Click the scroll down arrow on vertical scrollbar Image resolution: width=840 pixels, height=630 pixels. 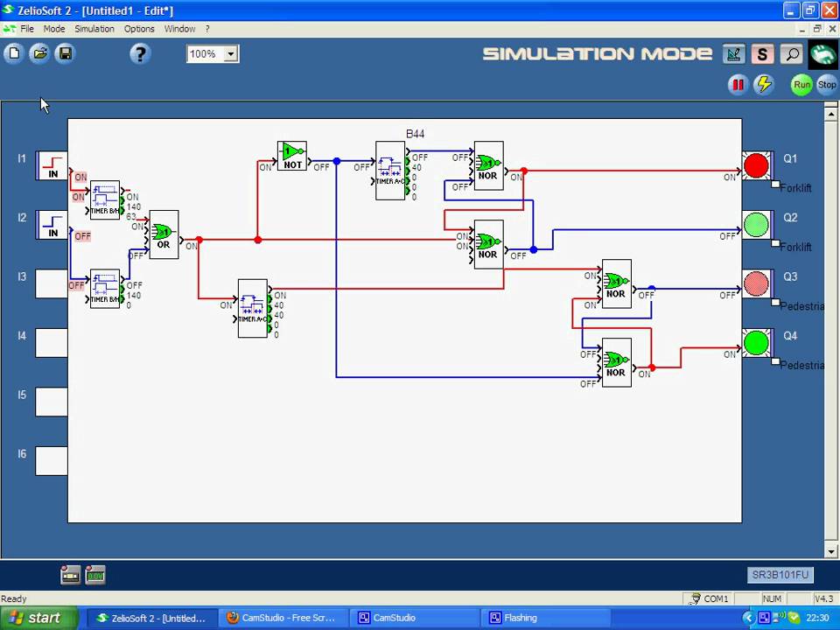pyautogui.click(x=831, y=551)
